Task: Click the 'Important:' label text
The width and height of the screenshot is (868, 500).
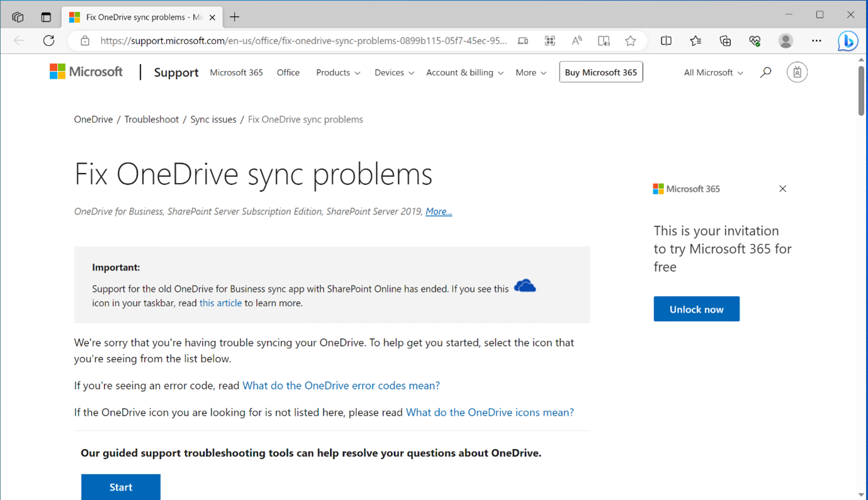Action: tap(116, 267)
